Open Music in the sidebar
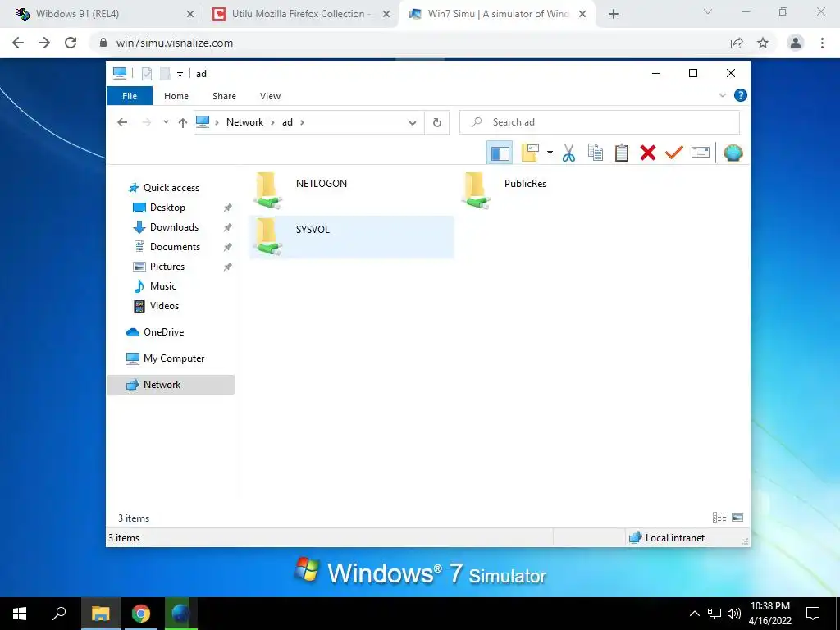The image size is (840, 630). click(163, 286)
